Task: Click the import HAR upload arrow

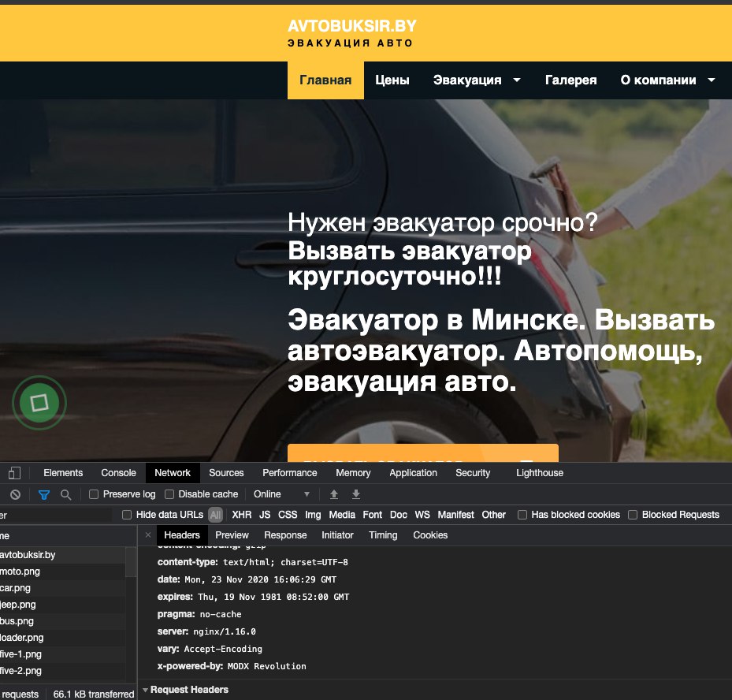Action: click(334, 494)
